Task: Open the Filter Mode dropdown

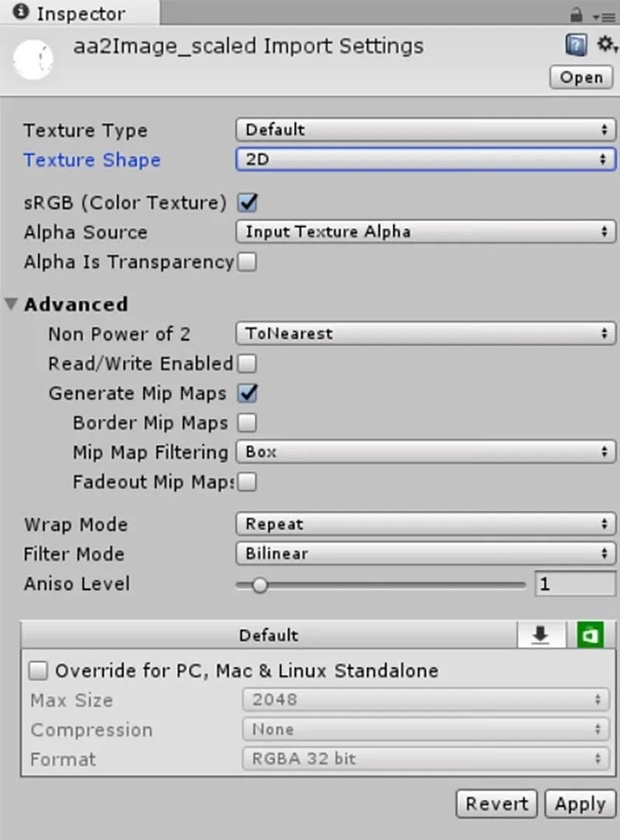Action: tap(425, 553)
